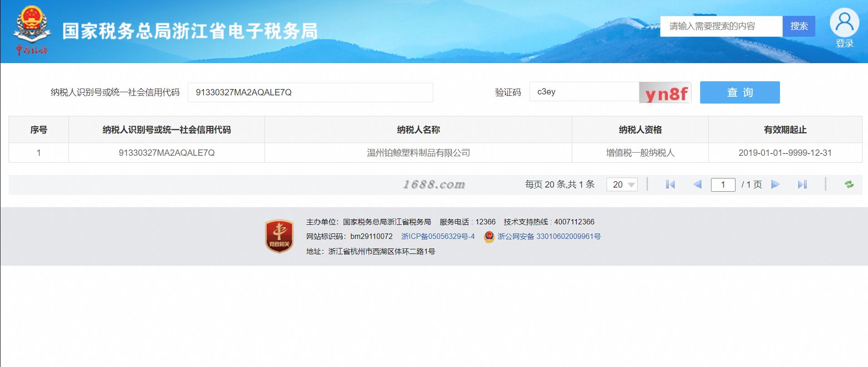Click the 序号 column header
The image size is (868, 367).
point(39,130)
